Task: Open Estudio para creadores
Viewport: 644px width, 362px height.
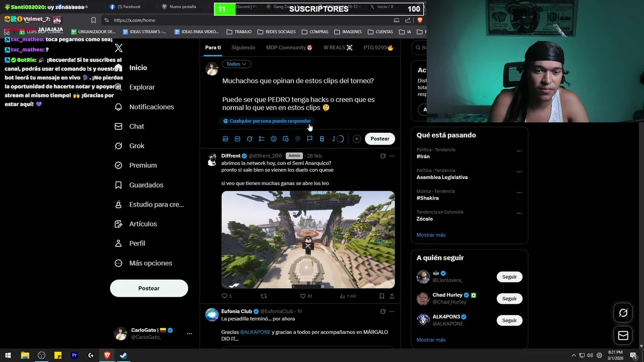Action: click(x=149, y=204)
